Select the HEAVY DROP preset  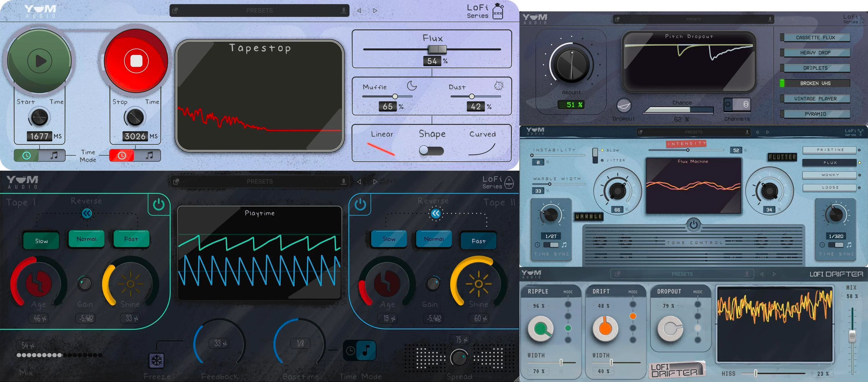pyautogui.click(x=815, y=53)
